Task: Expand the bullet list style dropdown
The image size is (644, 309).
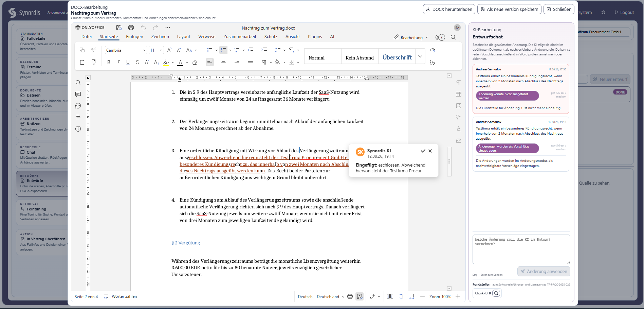Action: (217, 50)
